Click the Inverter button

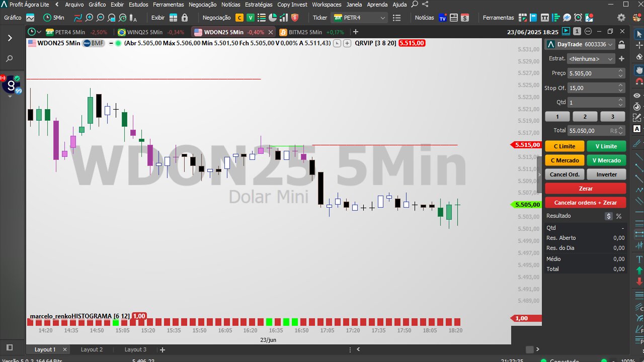606,174
